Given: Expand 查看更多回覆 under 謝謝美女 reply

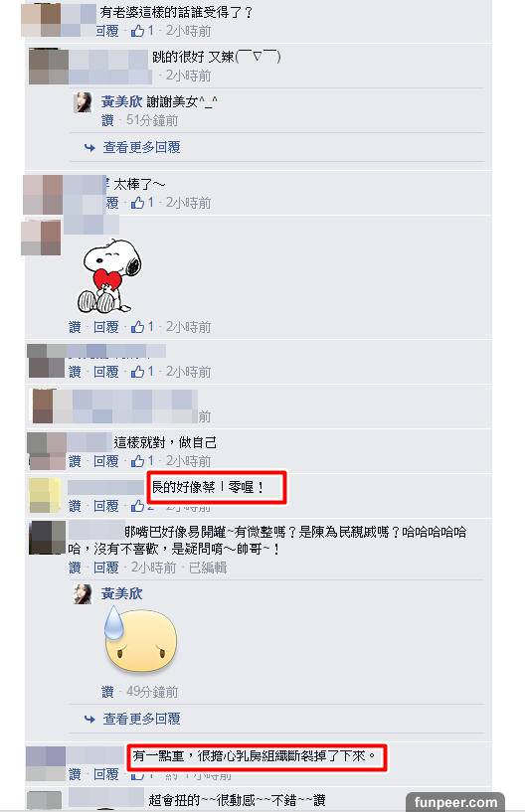Looking at the screenshot, I should tap(141, 147).
